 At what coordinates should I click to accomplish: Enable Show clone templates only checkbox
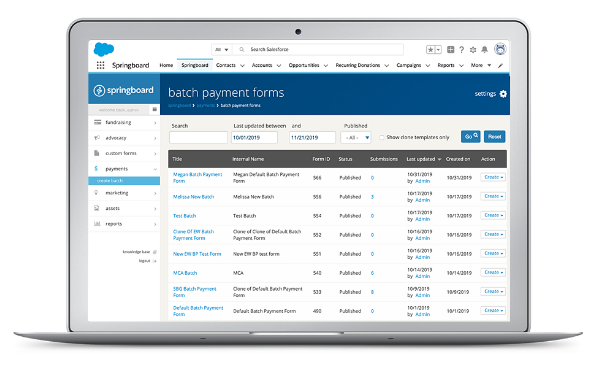pyautogui.click(x=382, y=138)
